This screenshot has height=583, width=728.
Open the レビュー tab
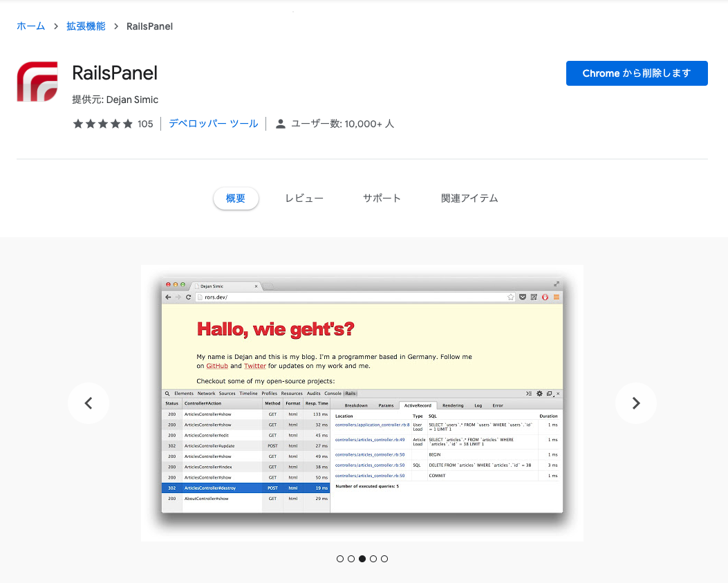(304, 198)
